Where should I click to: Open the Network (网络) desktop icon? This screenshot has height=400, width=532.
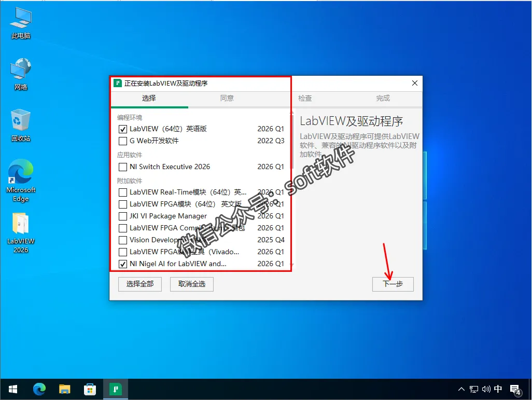(21, 74)
